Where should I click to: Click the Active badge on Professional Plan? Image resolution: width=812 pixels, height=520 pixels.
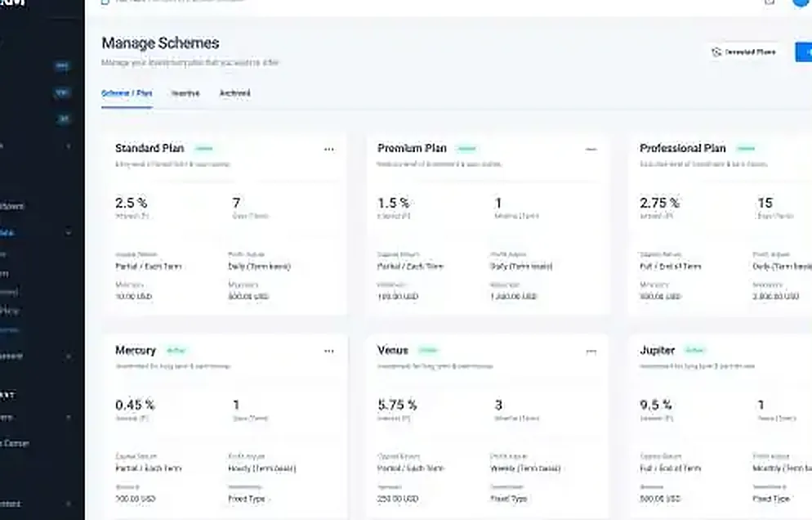pos(746,148)
